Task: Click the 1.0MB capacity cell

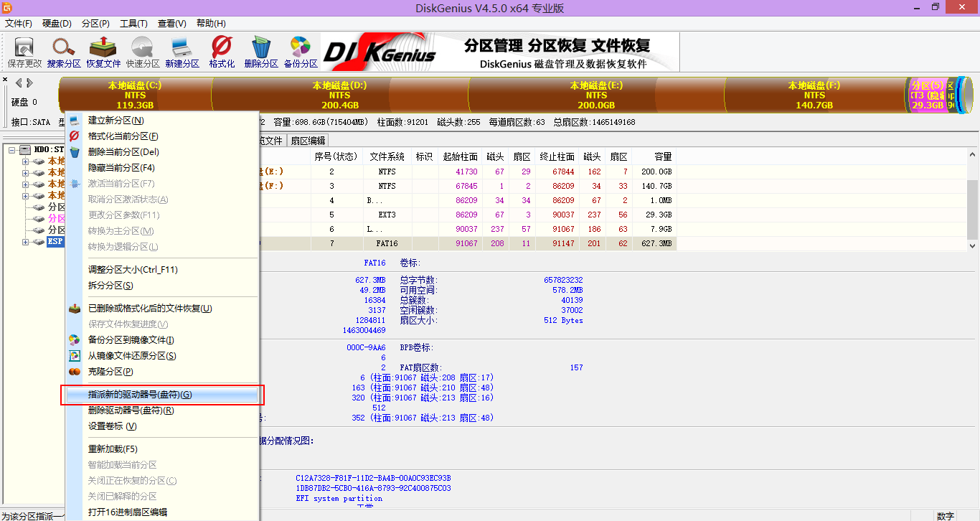Action: 659,200
